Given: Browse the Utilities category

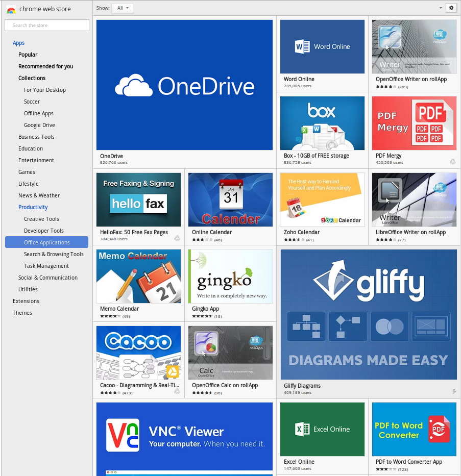Looking at the screenshot, I should [x=28, y=289].
